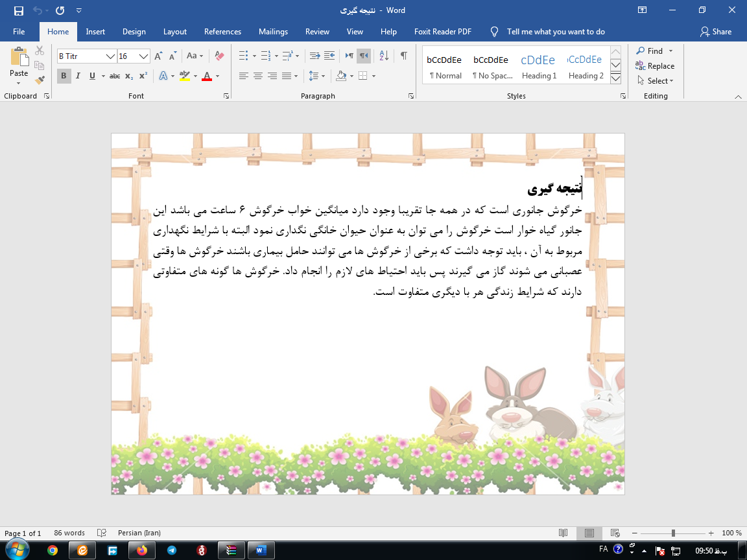Open the font name B Titr dropdown

110,56
